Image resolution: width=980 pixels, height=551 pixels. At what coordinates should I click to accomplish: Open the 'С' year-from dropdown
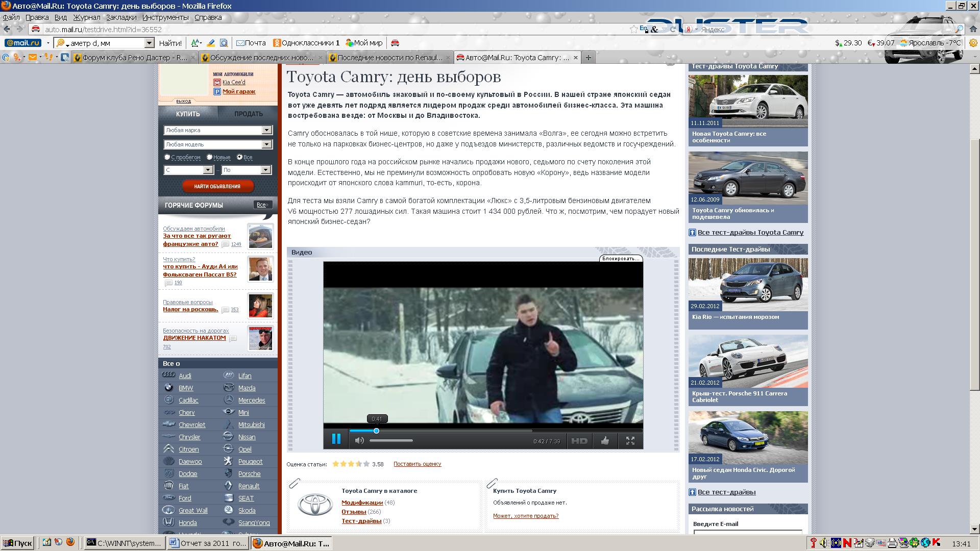tap(188, 170)
